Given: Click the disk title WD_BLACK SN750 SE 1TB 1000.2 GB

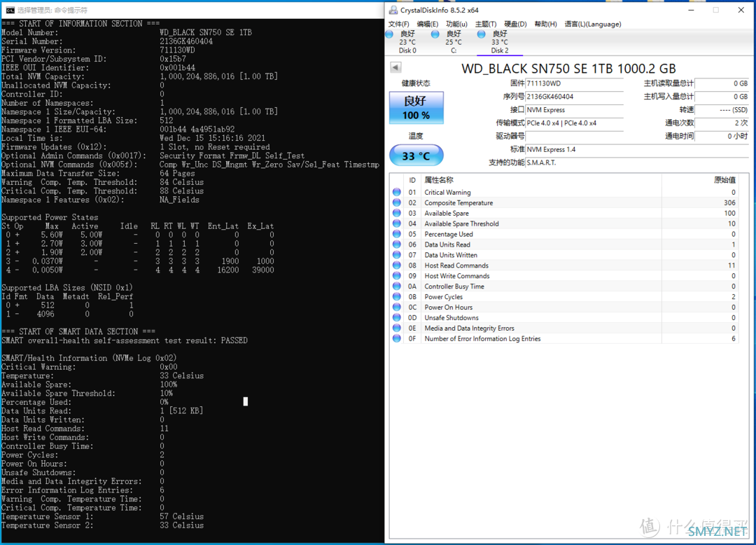Looking at the screenshot, I should pyautogui.click(x=568, y=69).
